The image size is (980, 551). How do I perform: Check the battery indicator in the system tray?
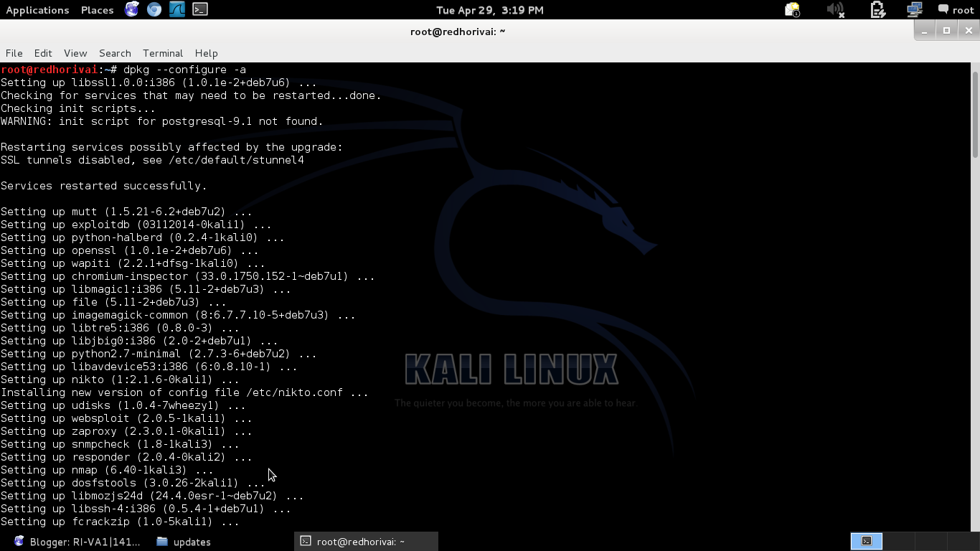click(877, 9)
